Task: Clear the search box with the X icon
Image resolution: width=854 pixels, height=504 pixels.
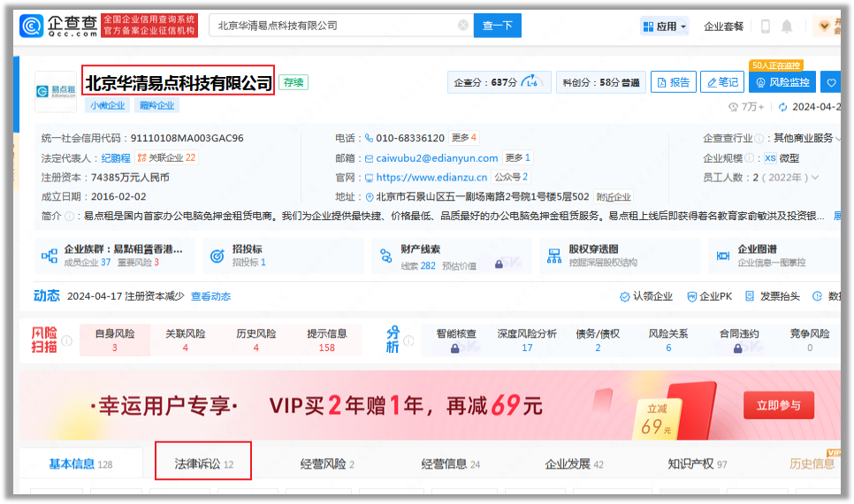Action: [x=463, y=25]
